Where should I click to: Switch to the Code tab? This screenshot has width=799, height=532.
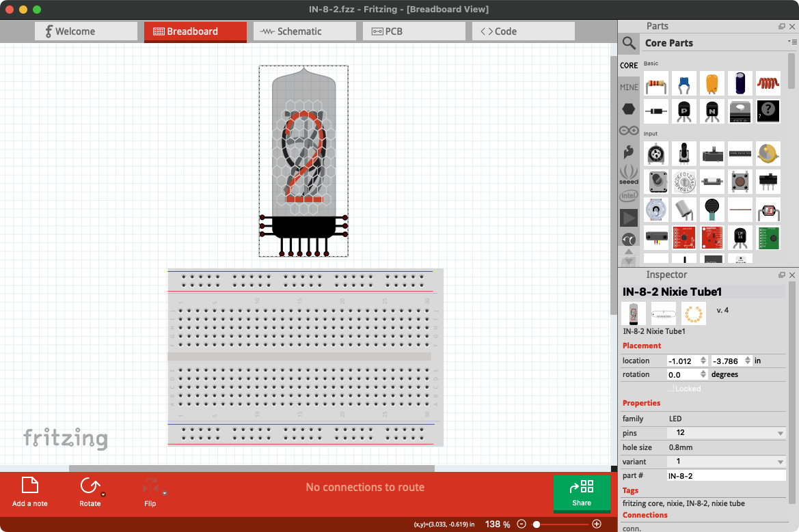click(x=524, y=31)
